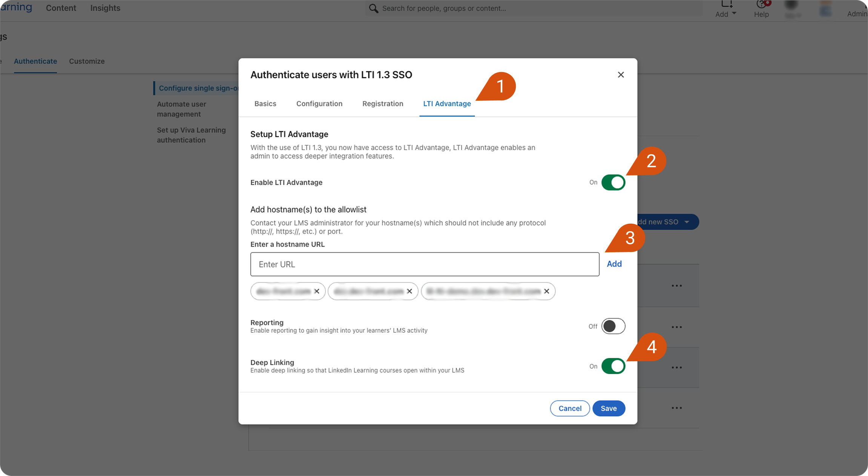868x476 pixels.
Task: Open the Customize settings tab
Action: pos(87,61)
